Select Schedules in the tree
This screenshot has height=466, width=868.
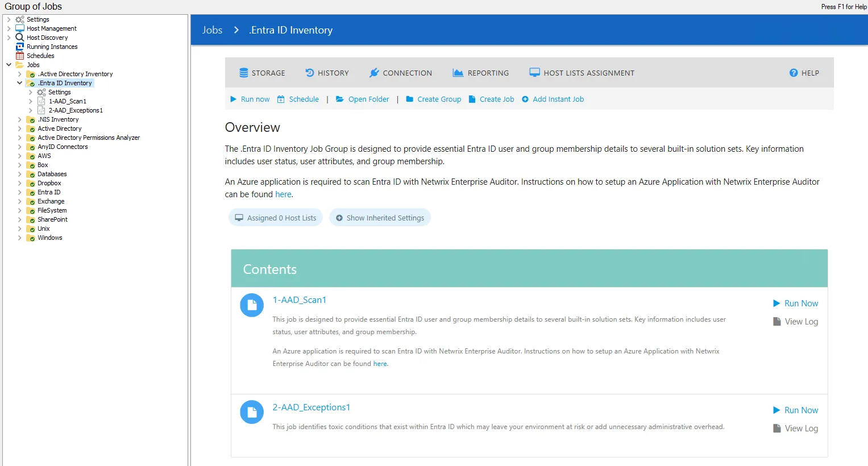40,56
